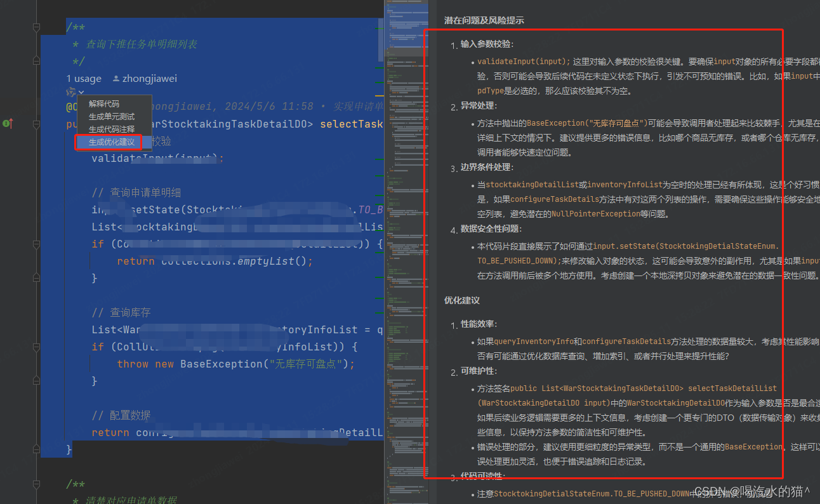The width and height of the screenshot is (820, 504).
Task: Click the '异常处理:' list item
Action: pos(480,106)
